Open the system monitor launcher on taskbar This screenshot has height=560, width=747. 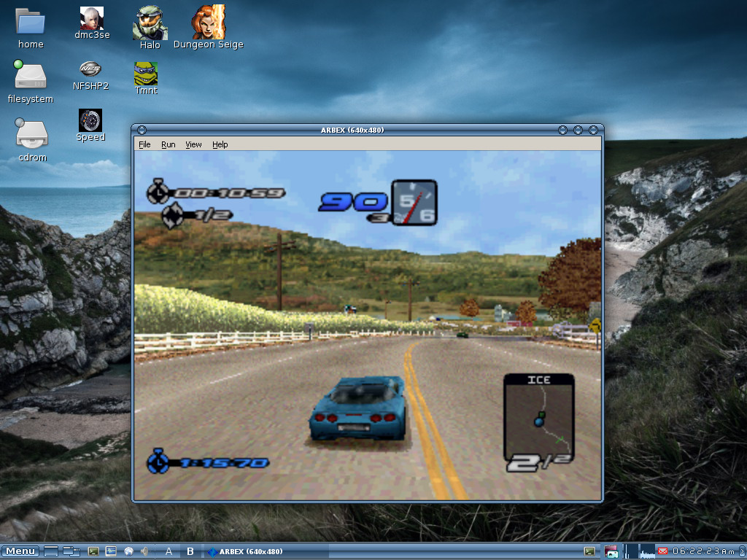pos(111,551)
